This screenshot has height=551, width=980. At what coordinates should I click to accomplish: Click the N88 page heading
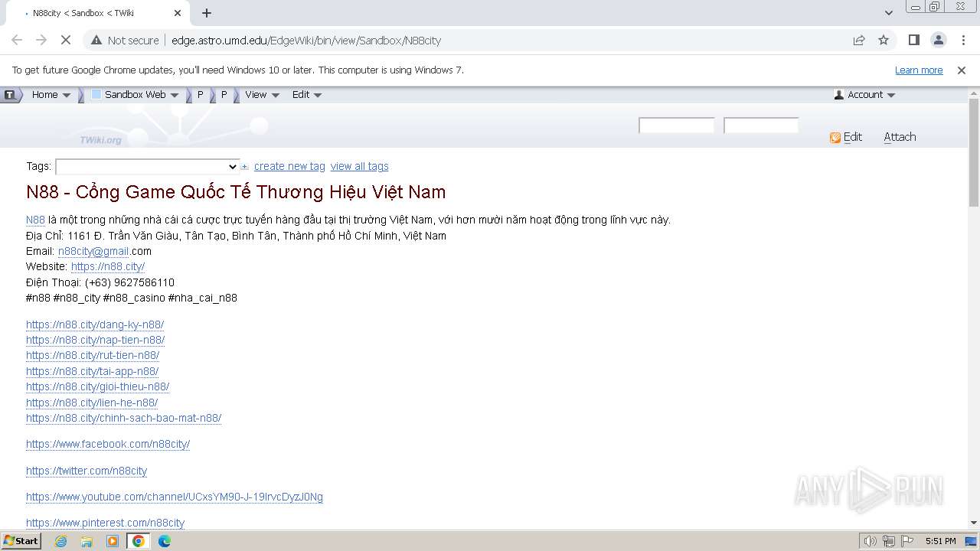coord(236,192)
